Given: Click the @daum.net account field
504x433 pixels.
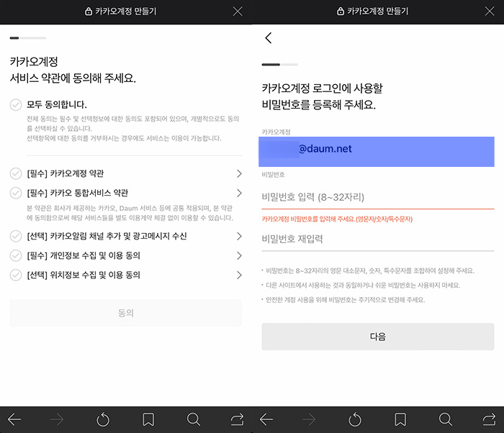Looking at the screenshot, I should click(x=377, y=152).
